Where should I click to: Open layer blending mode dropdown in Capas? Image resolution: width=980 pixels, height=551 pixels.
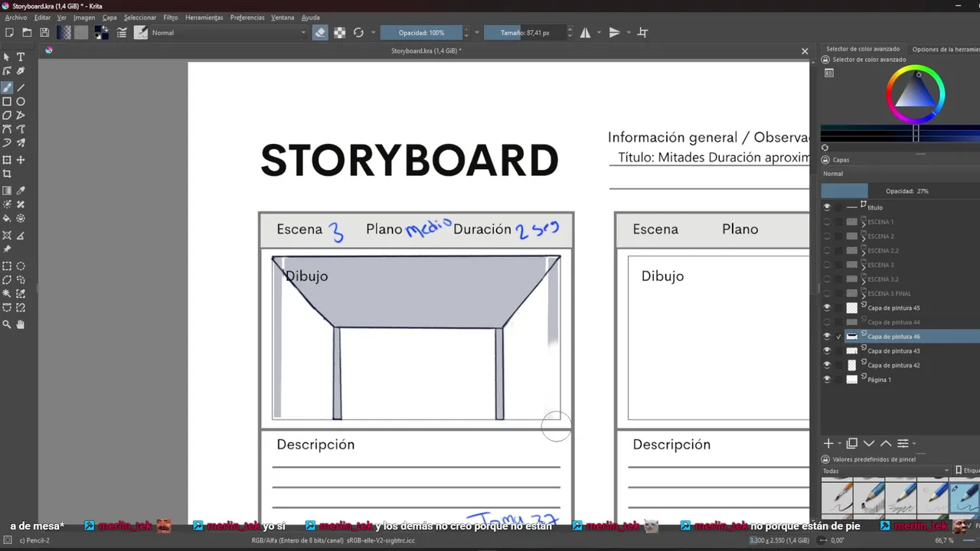(x=900, y=174)
